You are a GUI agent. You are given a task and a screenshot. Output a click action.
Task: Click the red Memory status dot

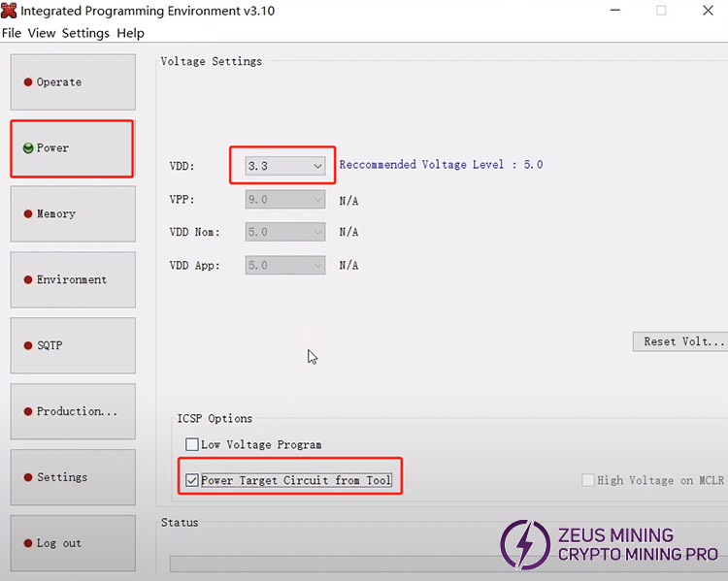tap(28, 214)
